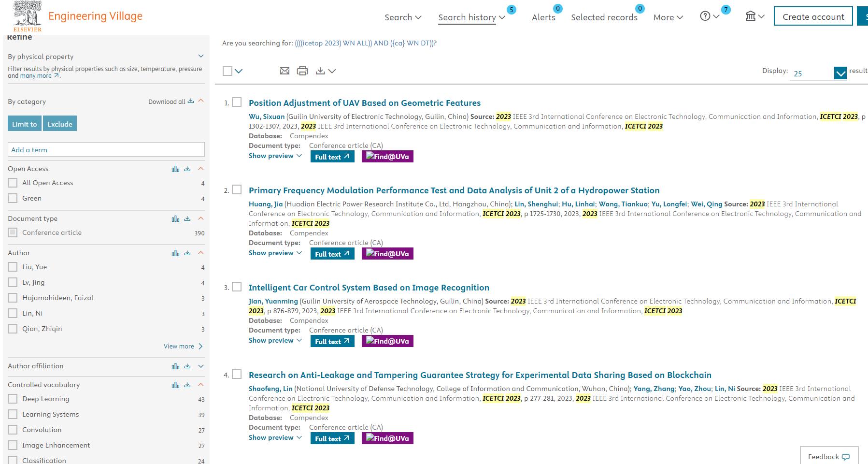Open Author affiliation chart icon

pyautogui.click(x=175, y=366)
